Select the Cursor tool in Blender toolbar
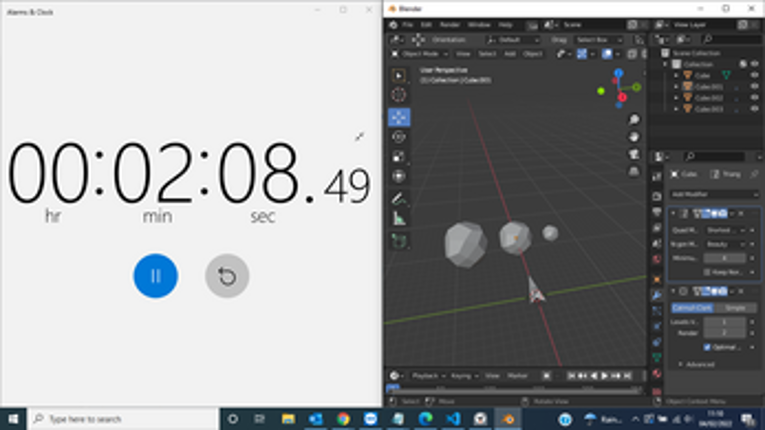The height and width of the screenshot is (430, 765). (399, 95)
